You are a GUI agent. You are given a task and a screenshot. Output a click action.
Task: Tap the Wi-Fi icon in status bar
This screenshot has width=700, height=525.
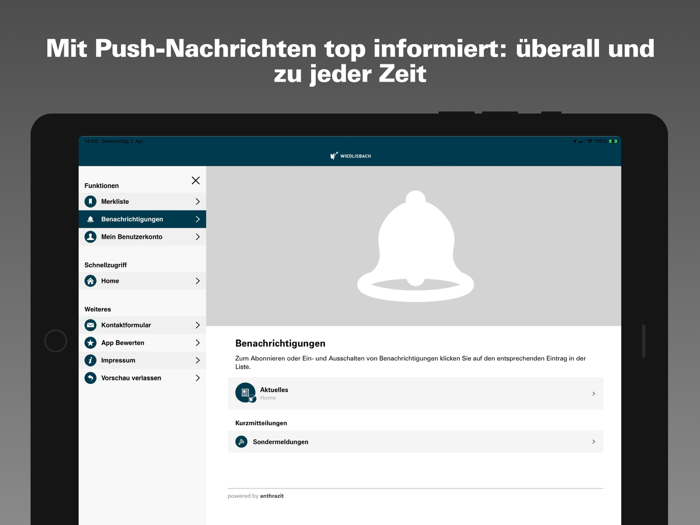pyautogui.click(x=589, y=141)
